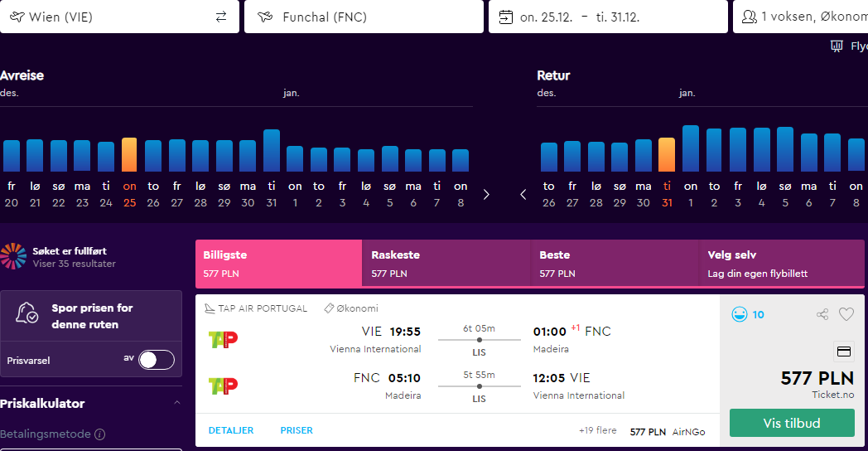Switch to the Raskeste tab
This screenshot has width=868, height=451.
pos(446,264)
